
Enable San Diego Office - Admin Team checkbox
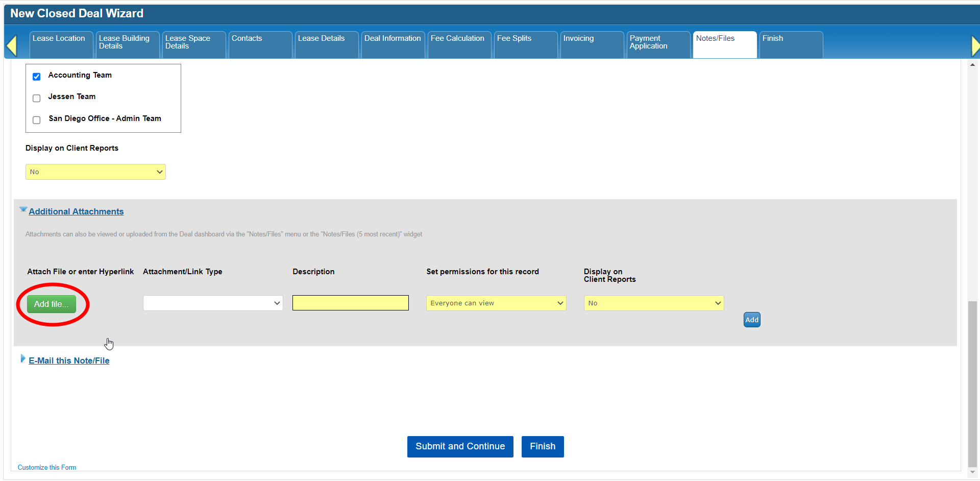tap(37, 120)
